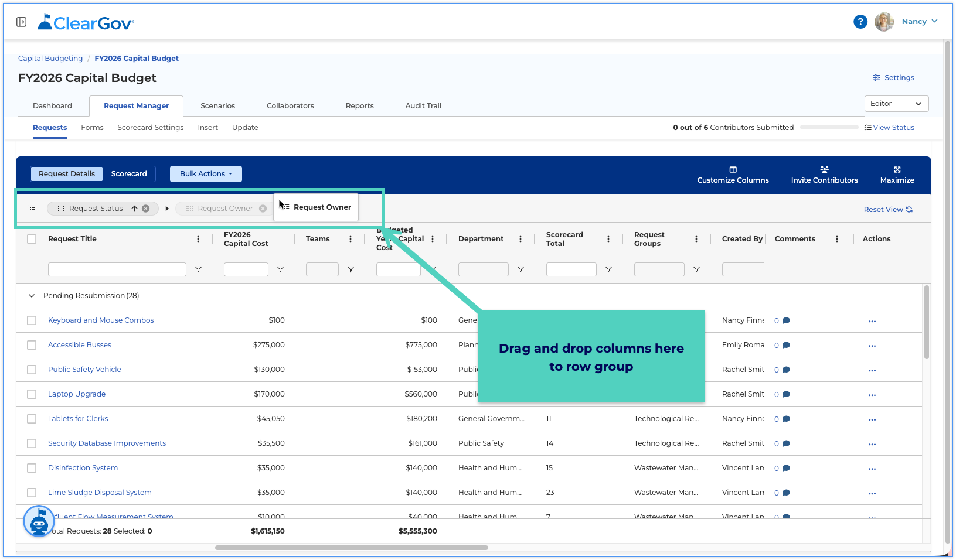Open the Nancy user menu dropdown
956x560 pixels.
pyautogui.click(x=920, y=22)
